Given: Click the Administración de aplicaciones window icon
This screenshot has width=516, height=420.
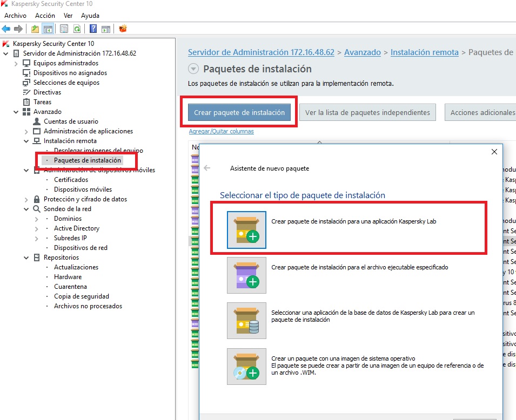Looking at the screenshot, I should 37,131.
